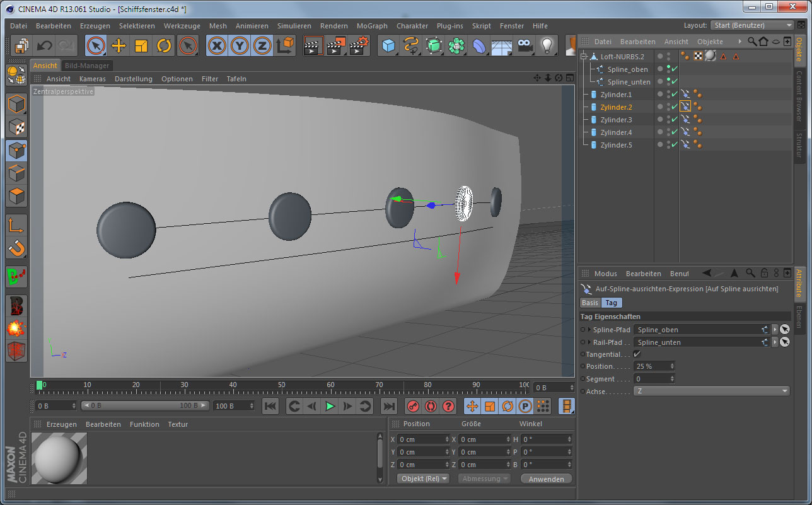Open the Achse dropdown
The image size is (812, 505).
(712, 392)
